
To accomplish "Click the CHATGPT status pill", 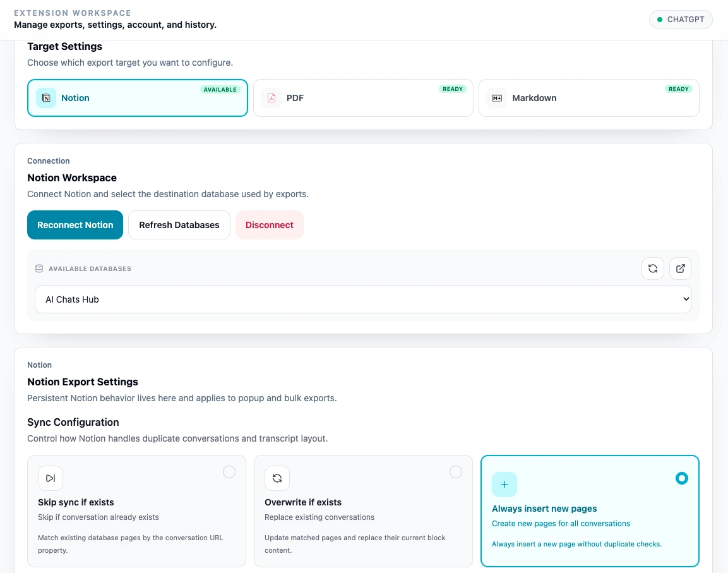I will click(681, 20).
